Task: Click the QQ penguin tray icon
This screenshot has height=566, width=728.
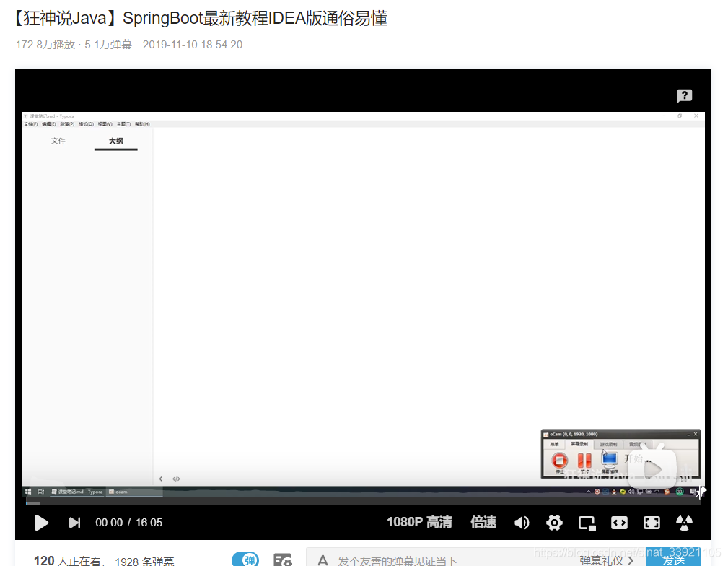Action: (614, 492)
